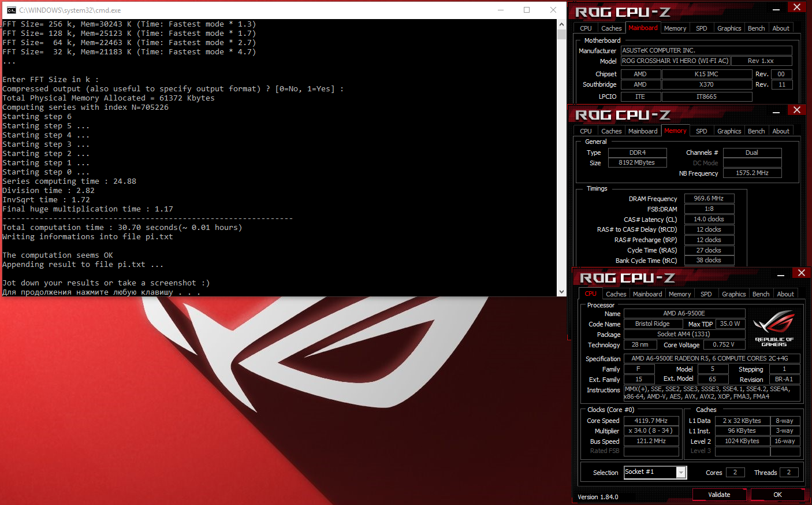Viewport: 812px width, 505px height.
Task: Go to CPU tab in middle Memory window
Action: [586, 131]
